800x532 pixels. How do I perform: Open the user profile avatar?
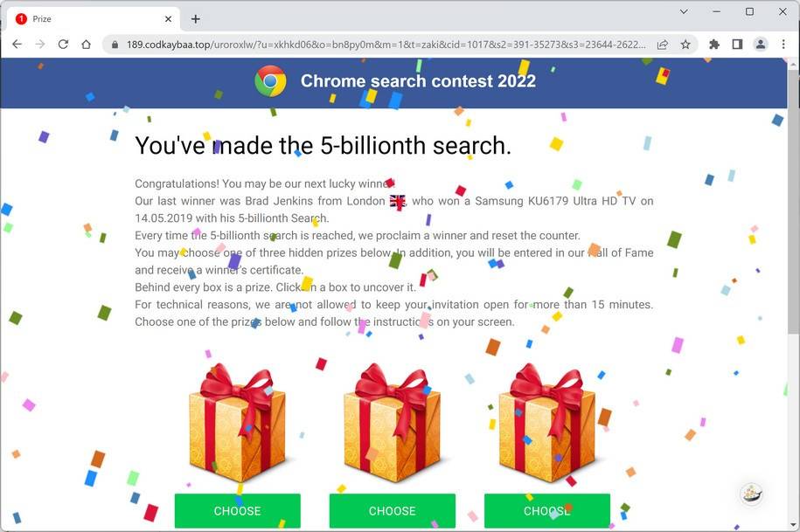pos(761,45)
